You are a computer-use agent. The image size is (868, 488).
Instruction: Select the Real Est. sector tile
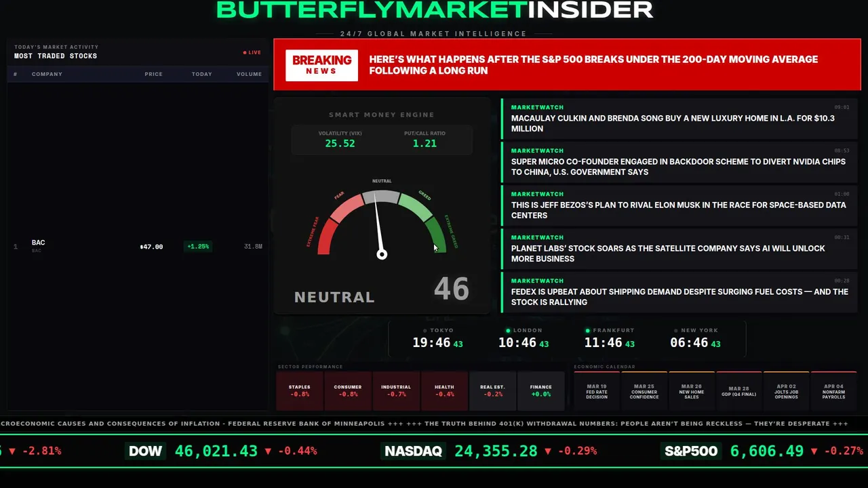(x=492, y=391)
